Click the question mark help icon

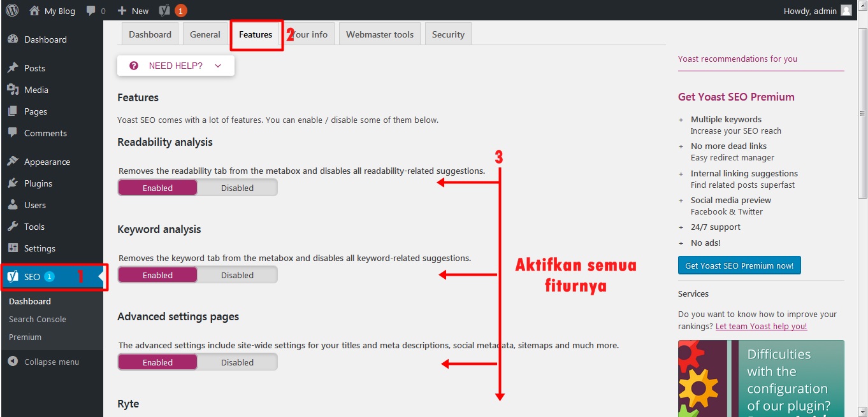point(134,66)
